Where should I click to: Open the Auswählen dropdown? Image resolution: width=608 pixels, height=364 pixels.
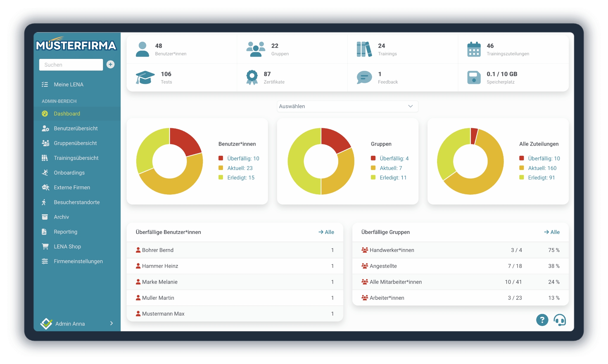pyautogui.click(x=347, y=106)
